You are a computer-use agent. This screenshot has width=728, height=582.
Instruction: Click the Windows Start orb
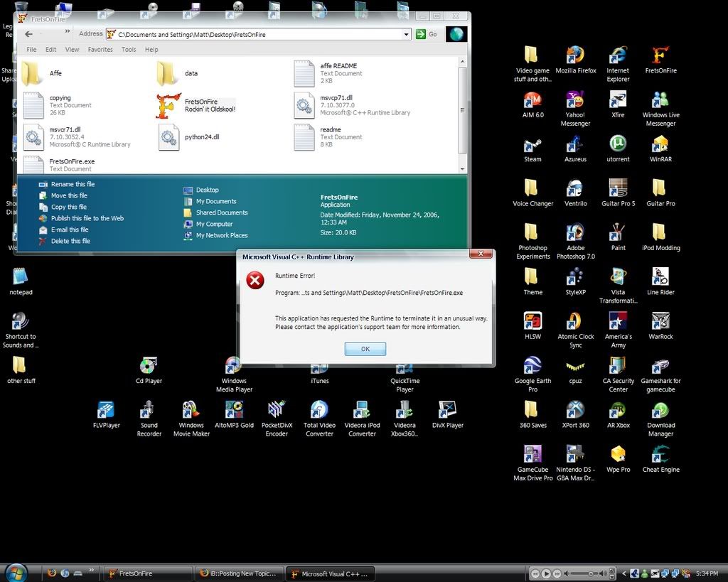16,572
